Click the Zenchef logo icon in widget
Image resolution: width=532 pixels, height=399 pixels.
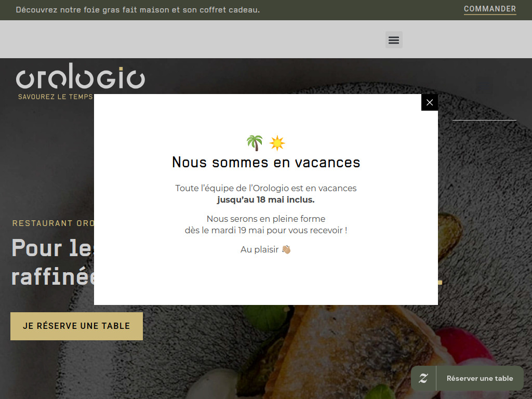click(423, 378)
